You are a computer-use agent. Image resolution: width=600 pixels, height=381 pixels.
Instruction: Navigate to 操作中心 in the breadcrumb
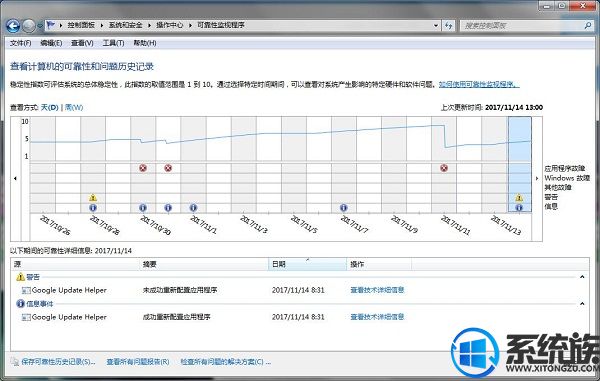click(x=170, y=25)
